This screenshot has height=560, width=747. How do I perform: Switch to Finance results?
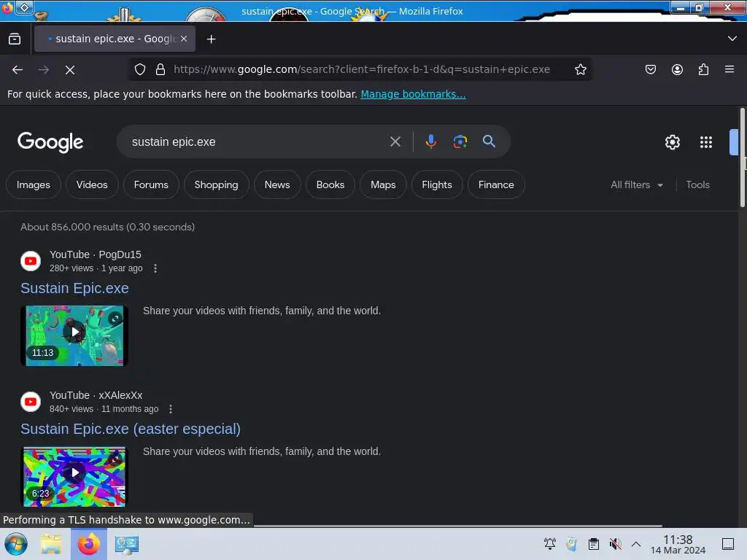pos(496,184)
